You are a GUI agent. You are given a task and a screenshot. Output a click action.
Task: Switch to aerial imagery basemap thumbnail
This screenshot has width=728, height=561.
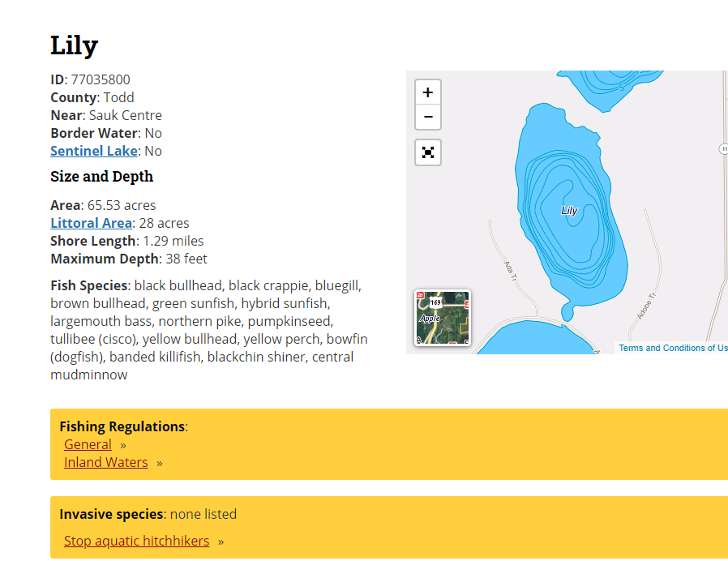443,317
